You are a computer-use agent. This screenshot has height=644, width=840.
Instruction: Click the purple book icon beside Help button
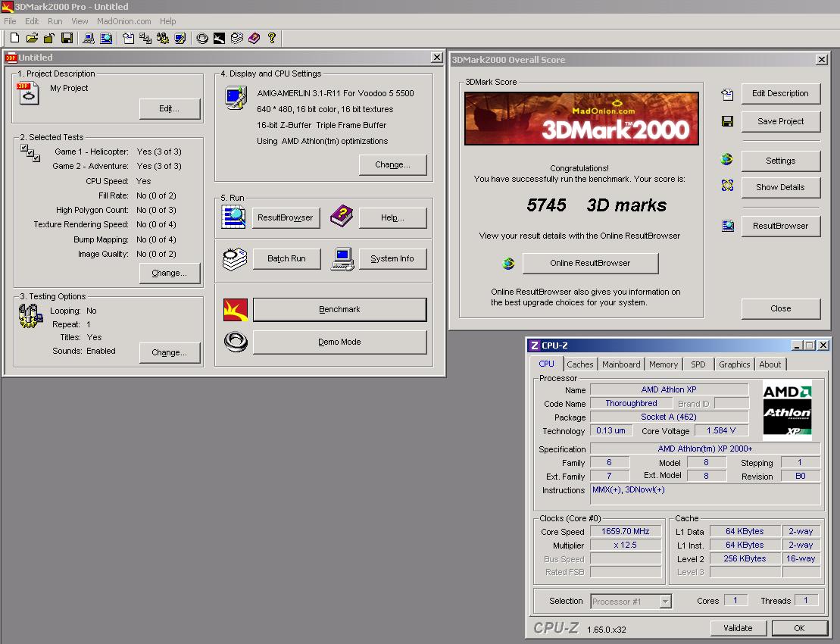pyautogui.click(x=342, y=216)
